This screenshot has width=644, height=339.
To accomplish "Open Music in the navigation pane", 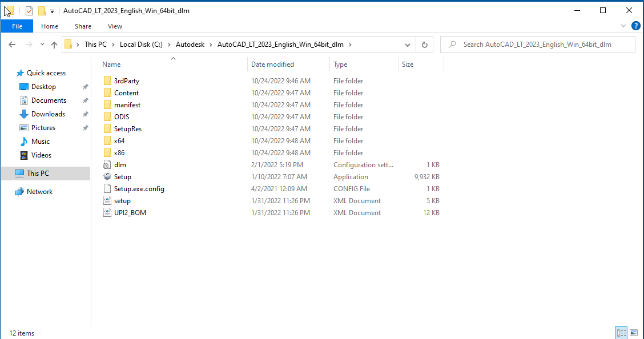I will [x=40, y=142].
